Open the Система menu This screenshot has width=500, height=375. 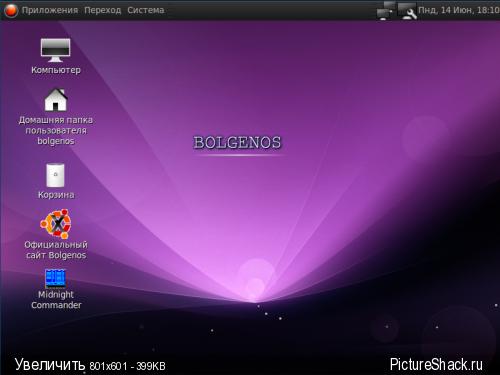click(146, 10)
